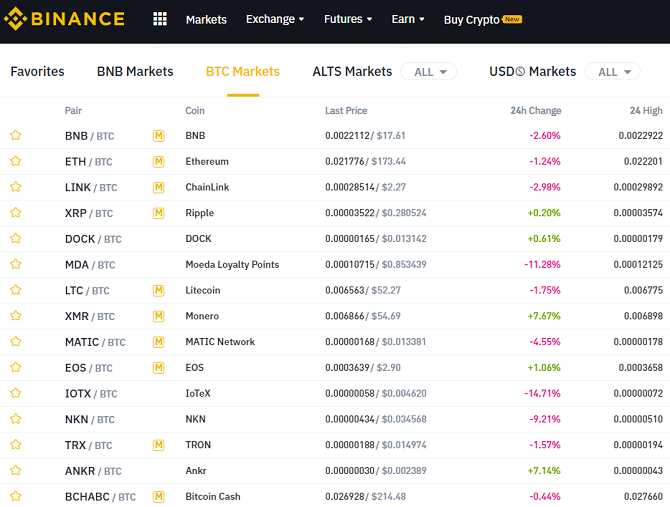The height and width of the screenshot is (507, 670).
Task: Open the DOCK / BTC trading pair
Action: click(93, 239)
